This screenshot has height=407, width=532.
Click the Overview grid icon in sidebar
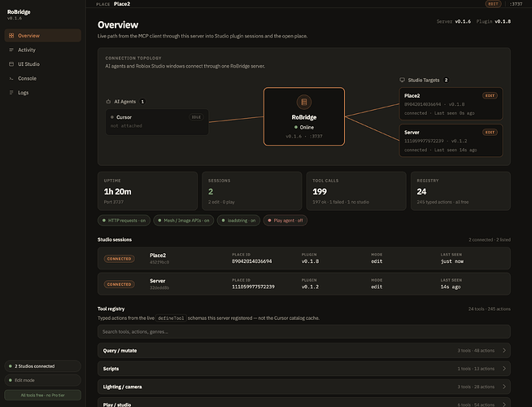click(11, 36)
